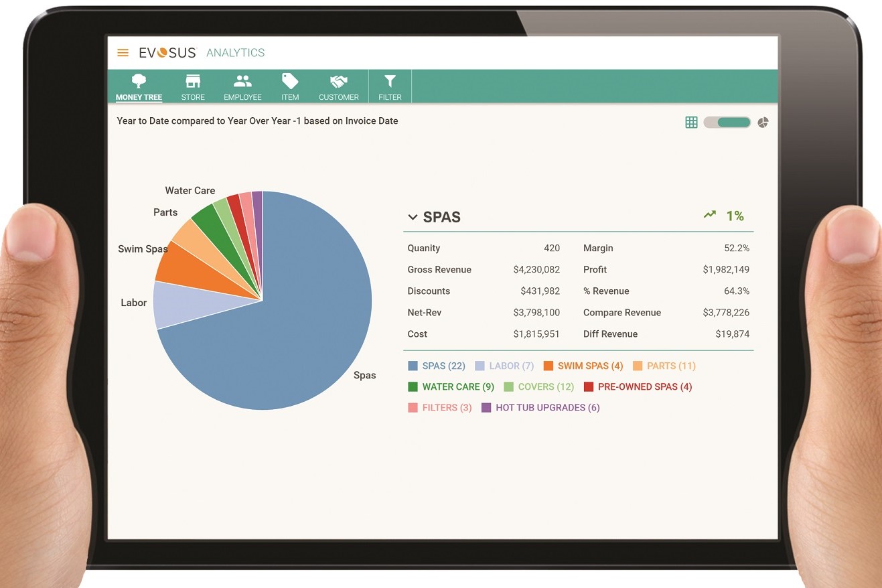Click the green WATER CARE legend swatch
Screen dimensions: 882x588
(x=413, y=387)
